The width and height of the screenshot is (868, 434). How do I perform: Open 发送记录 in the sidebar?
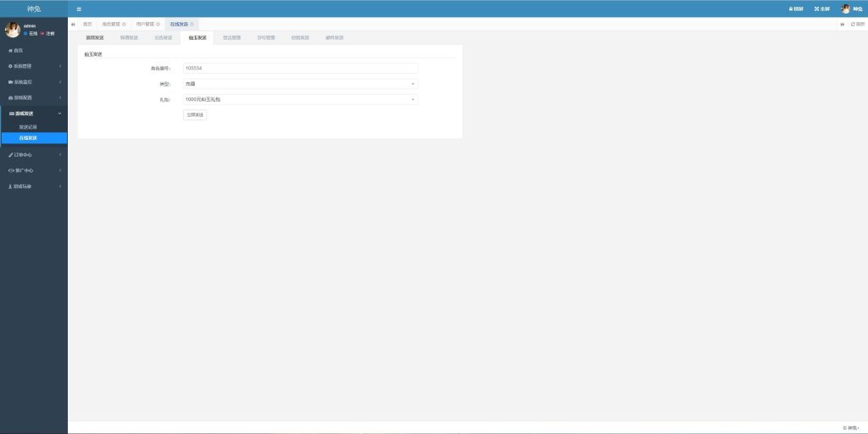coord(28,127)
